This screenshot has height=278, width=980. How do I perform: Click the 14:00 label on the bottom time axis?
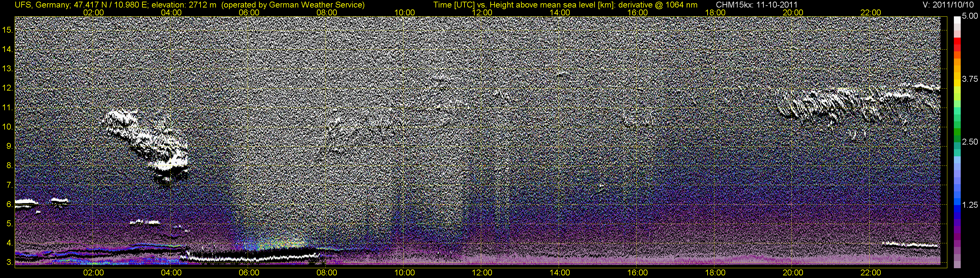coord(560,273)
